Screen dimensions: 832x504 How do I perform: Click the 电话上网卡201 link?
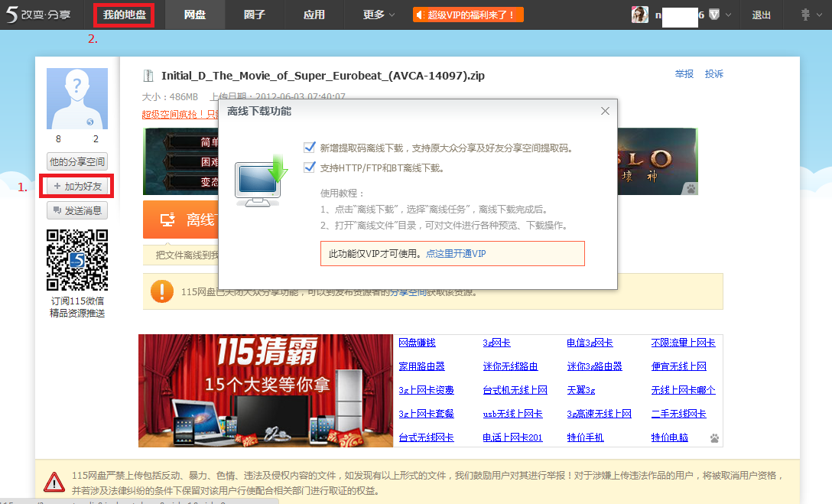point(512,437)
